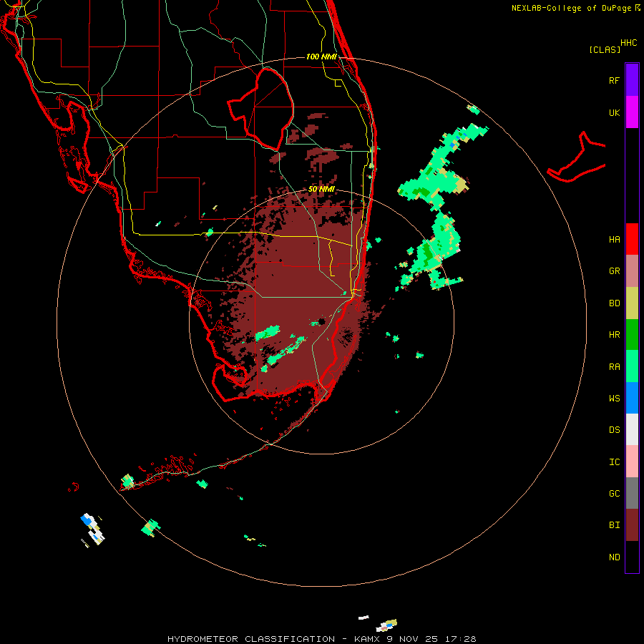Click the WS legend label
The height and width of the screenshot is (644, 644).
click(614, 398)
